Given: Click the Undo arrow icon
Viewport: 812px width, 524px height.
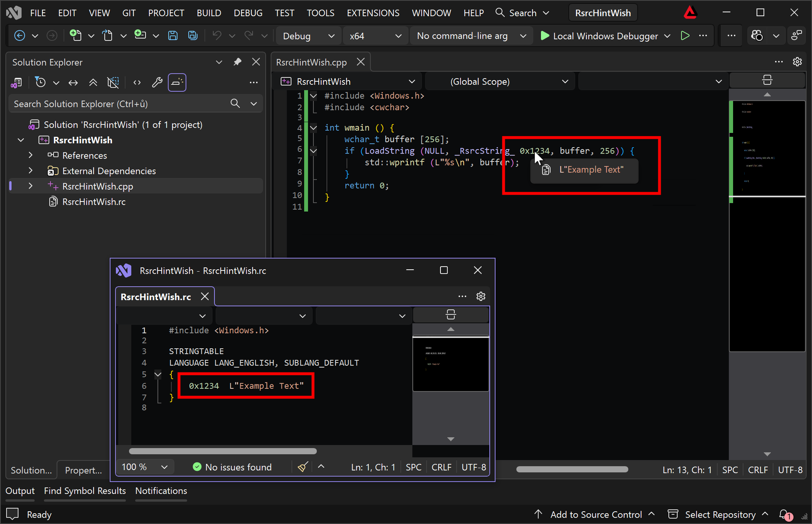Looking at the screenshot, I should pos(217,36).
